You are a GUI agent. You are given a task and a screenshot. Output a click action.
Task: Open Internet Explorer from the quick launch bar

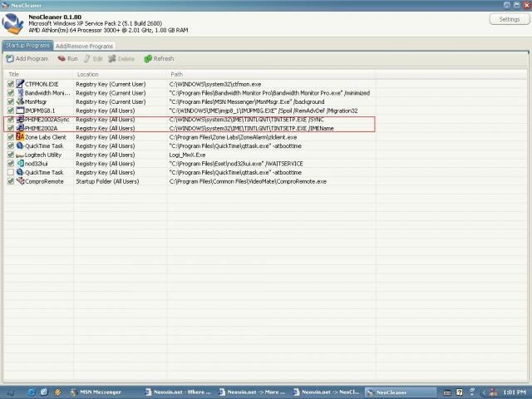click(31, 392)
